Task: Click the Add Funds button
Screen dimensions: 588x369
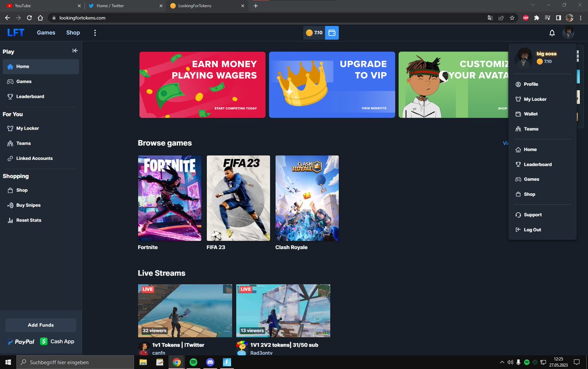Action: coord(41,325)
